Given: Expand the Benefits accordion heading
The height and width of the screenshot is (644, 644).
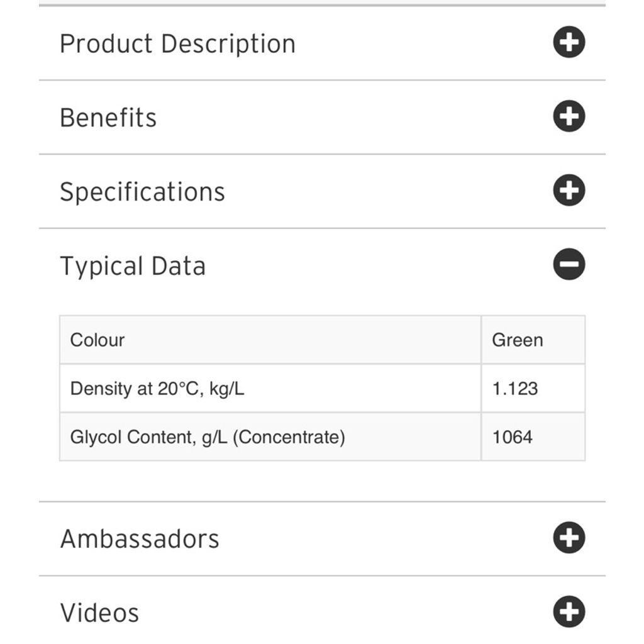Looking at the screenshot, I should pyautogui.click(x=108, y=118).
